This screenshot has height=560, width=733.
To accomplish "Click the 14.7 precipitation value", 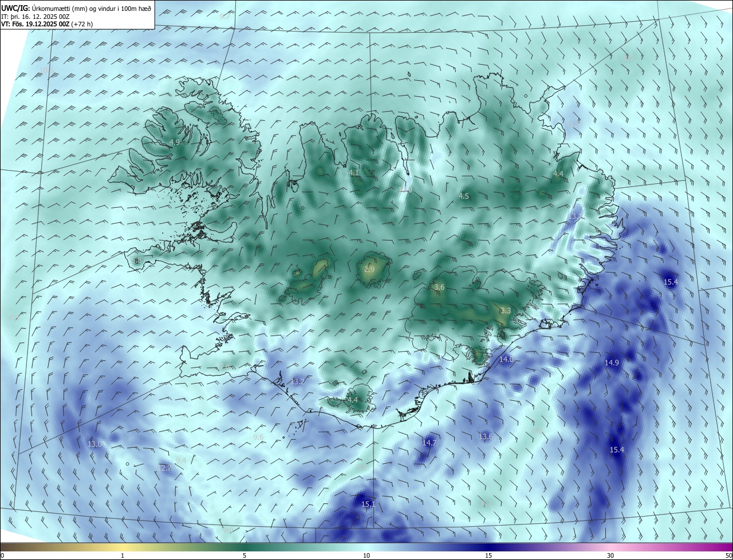I will point(429,443).
